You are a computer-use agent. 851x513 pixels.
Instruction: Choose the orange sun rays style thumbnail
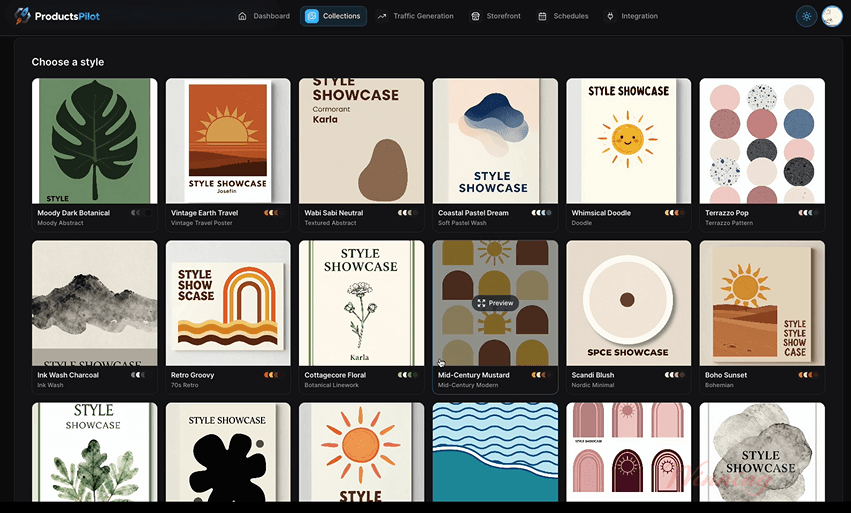(361, 452)
